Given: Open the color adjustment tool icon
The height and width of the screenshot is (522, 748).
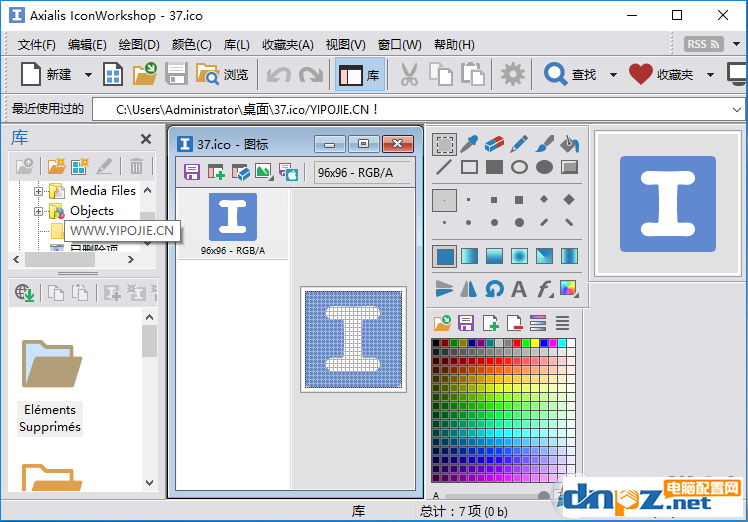Looking at the screenshot, I should click(x=569, y=289).
